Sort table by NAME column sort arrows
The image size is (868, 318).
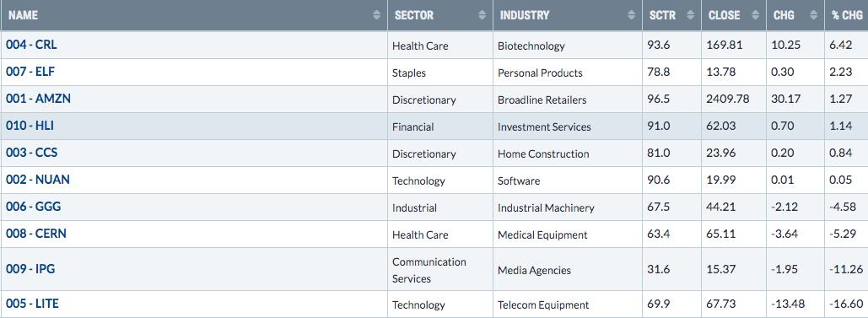pyautogui.click(x=377, y=15)
